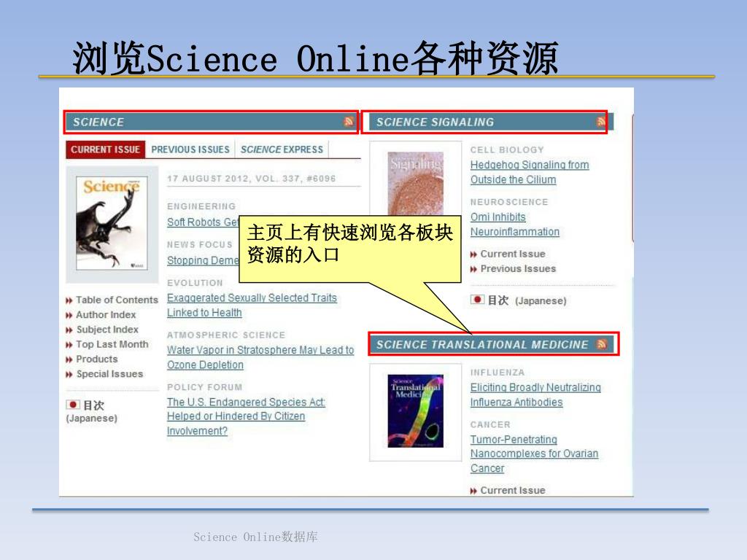Open Table of Contents link

117,300
